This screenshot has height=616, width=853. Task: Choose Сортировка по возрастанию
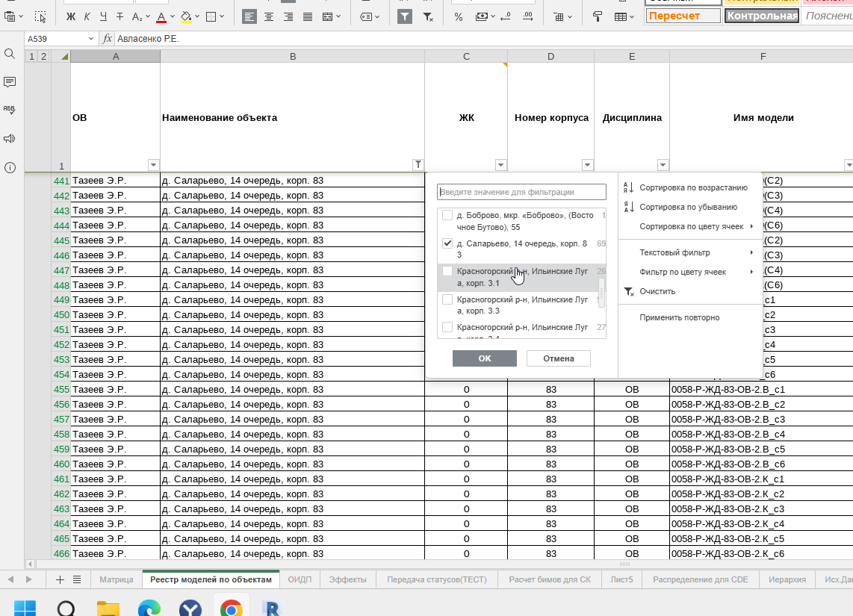(x=692, y=187)
